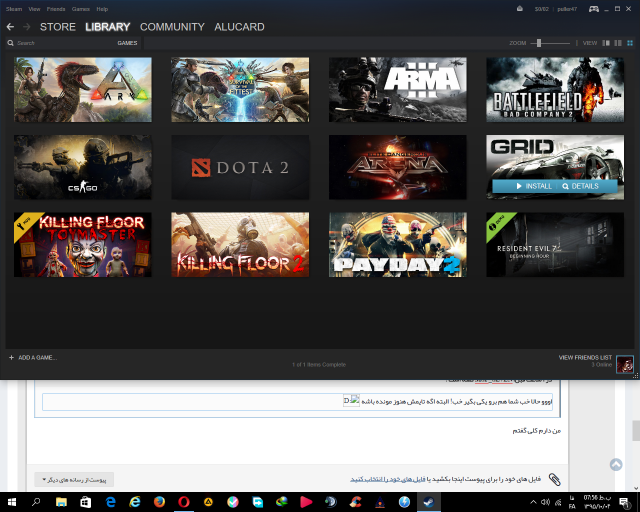The image size is (640, 512).
Task: Open the volume icon in system tray
Action: click(x=545, y=502)
